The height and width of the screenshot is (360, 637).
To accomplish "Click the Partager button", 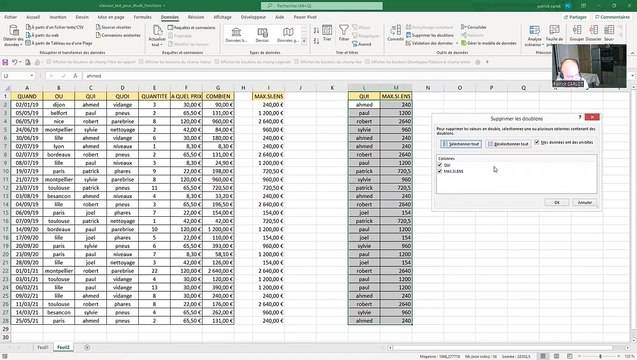I will click(x=575, y=17).
